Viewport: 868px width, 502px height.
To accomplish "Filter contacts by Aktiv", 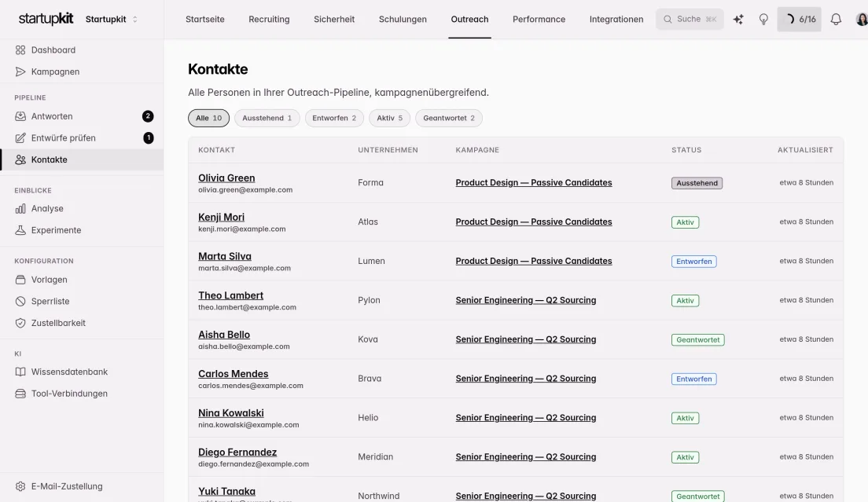I will 390,118.
